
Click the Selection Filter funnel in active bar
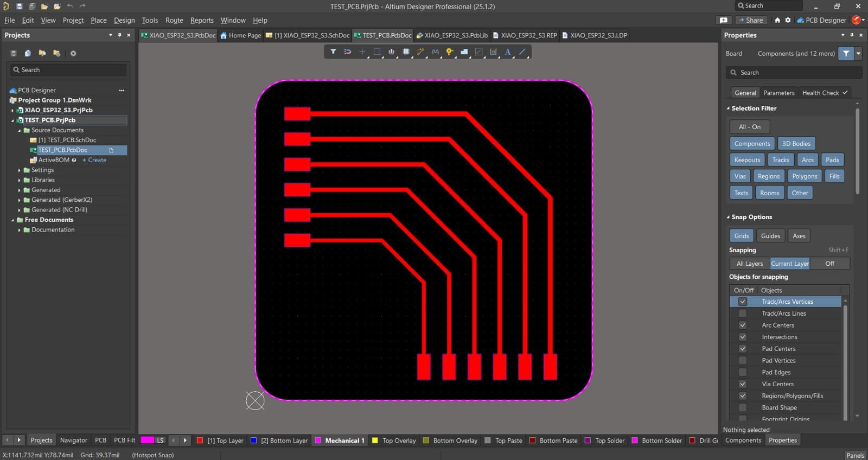point(333,52)
